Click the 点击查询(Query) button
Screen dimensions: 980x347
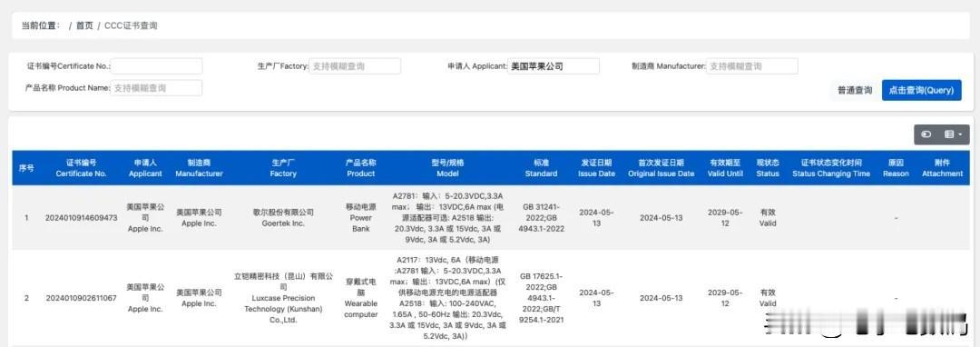click(x=921, y=90)
